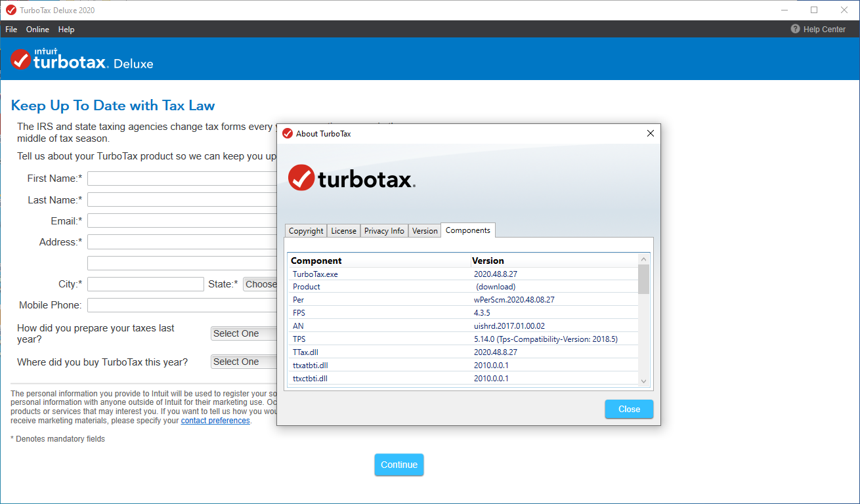Select the ttxctbti.dll component row
The image size is (860, 504).
coord(463,379)
